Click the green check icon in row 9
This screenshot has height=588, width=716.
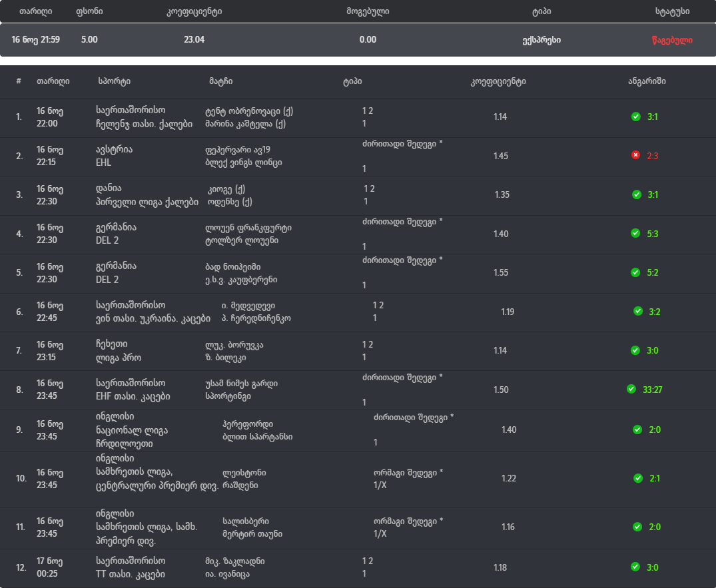pos(637,430)
